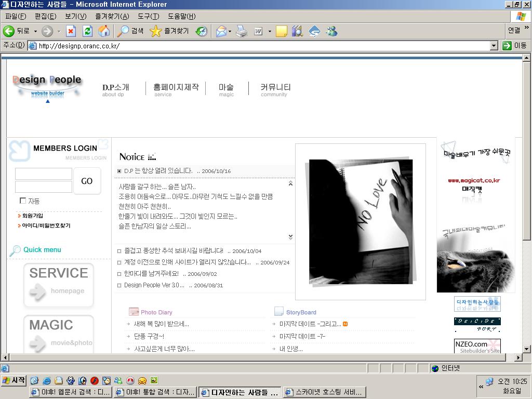Toggle the 자동 auto-login checkbox
The height and width of the screenshot is (399, 532).
click(23, 201)
